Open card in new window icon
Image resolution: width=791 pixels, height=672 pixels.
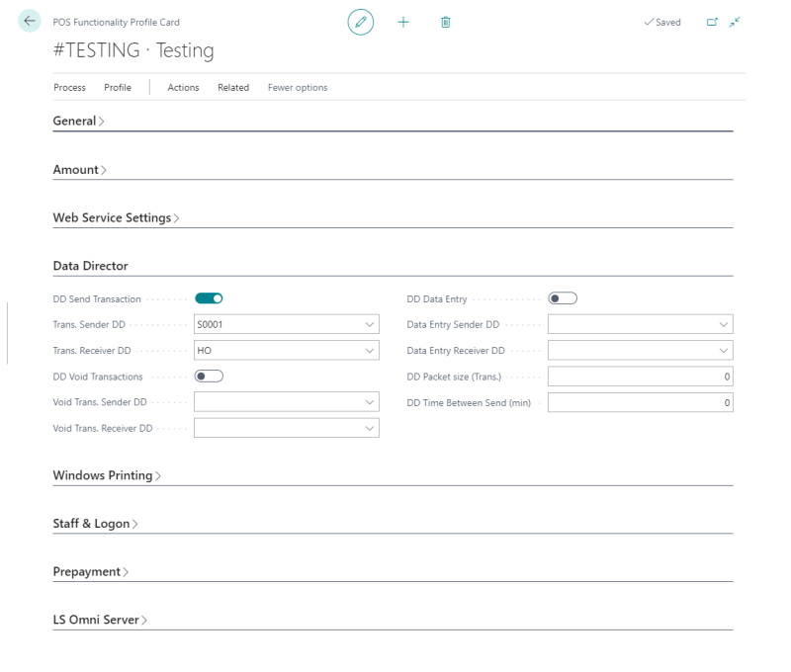[712, 22]
